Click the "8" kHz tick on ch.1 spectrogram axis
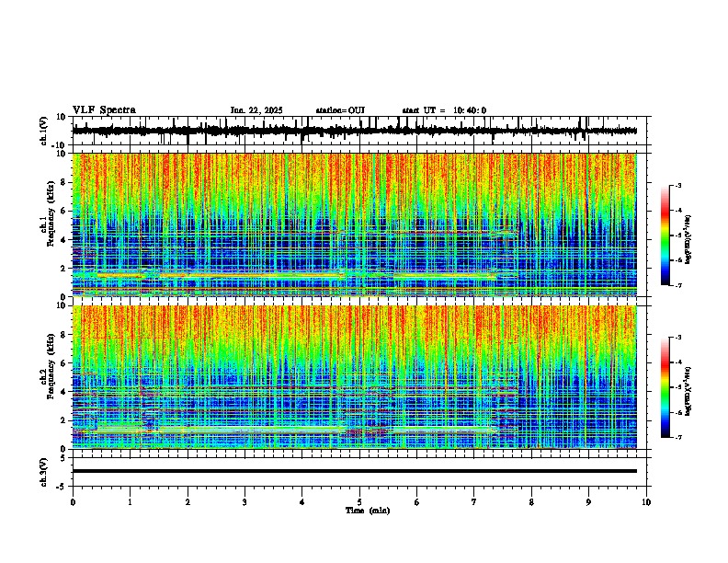This screenshot has width=728, height=563. [64, 182]
